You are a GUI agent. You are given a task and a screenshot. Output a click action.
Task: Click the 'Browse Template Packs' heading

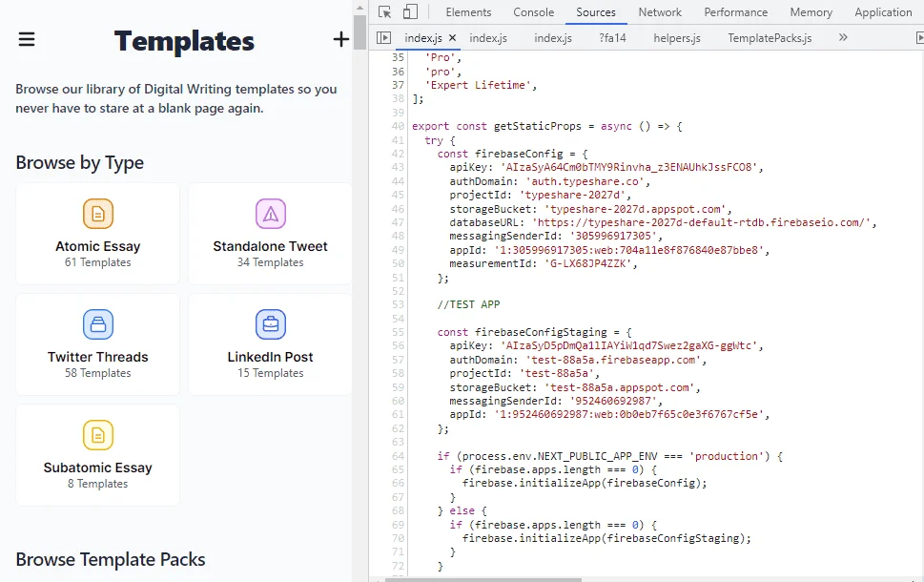point(111,560)
